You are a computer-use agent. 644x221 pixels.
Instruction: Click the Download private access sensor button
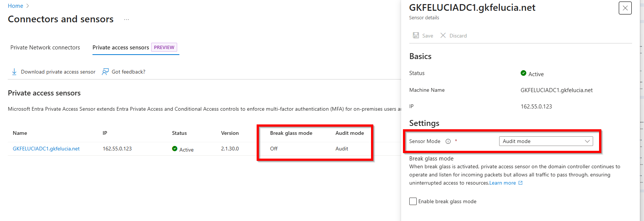coord(58,72)
